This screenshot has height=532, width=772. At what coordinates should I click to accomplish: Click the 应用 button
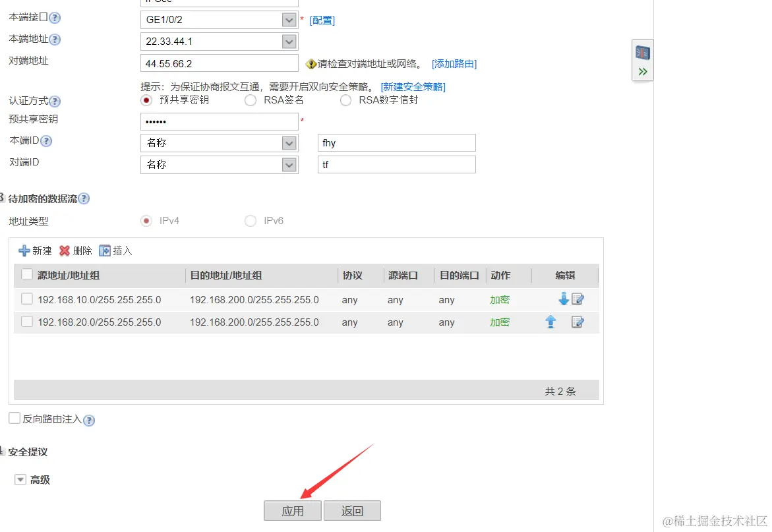pos(293,511)
